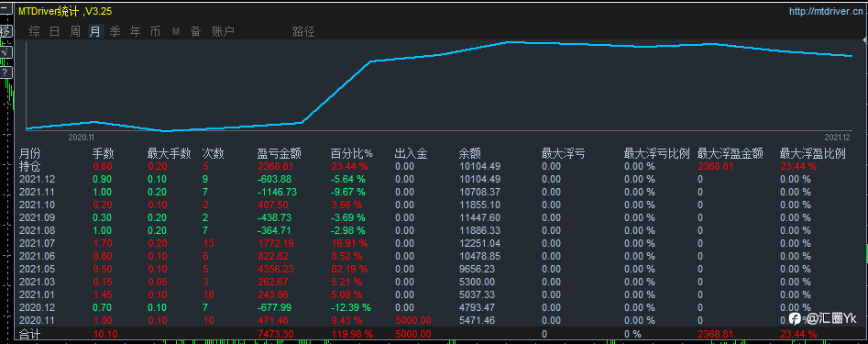Switch to the 季 quarterly tab

pos(115,31)
